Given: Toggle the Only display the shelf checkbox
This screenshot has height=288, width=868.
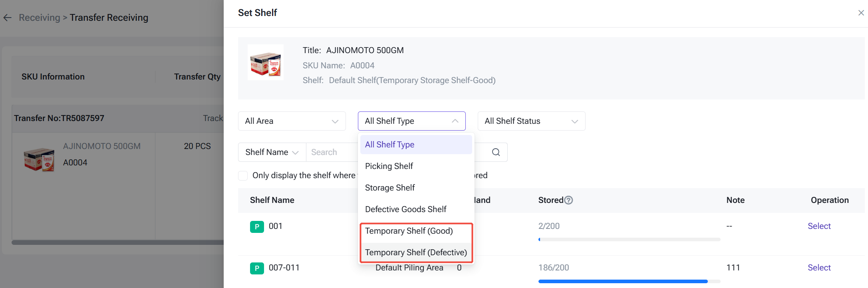Looking at the screenshot, I should pyautogui.click(x=243, y=175).
